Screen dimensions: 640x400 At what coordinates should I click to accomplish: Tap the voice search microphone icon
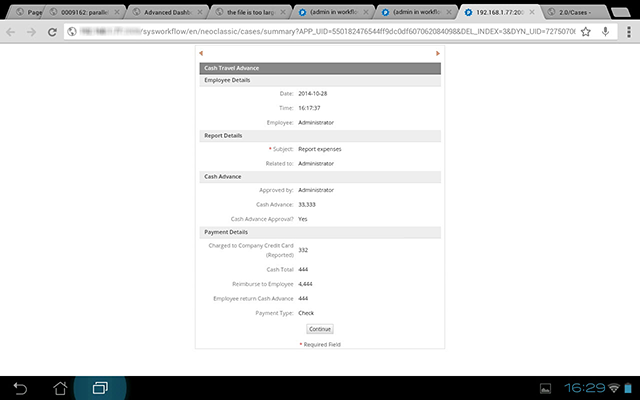tap(606, 31)
